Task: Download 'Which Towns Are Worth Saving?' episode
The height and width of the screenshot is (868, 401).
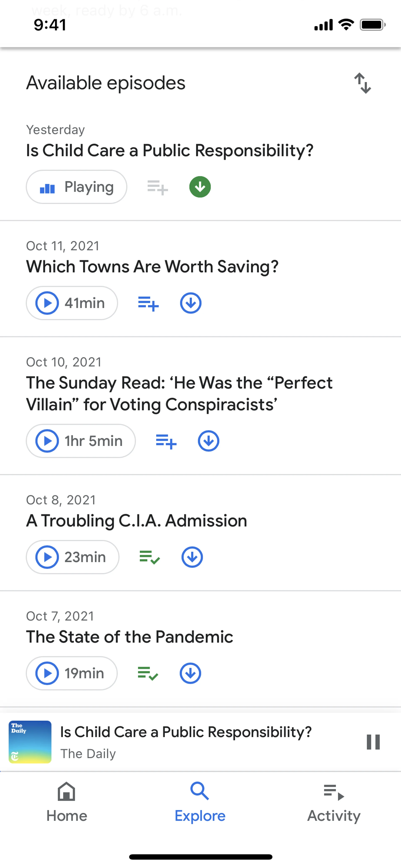Action: [191, 303]
